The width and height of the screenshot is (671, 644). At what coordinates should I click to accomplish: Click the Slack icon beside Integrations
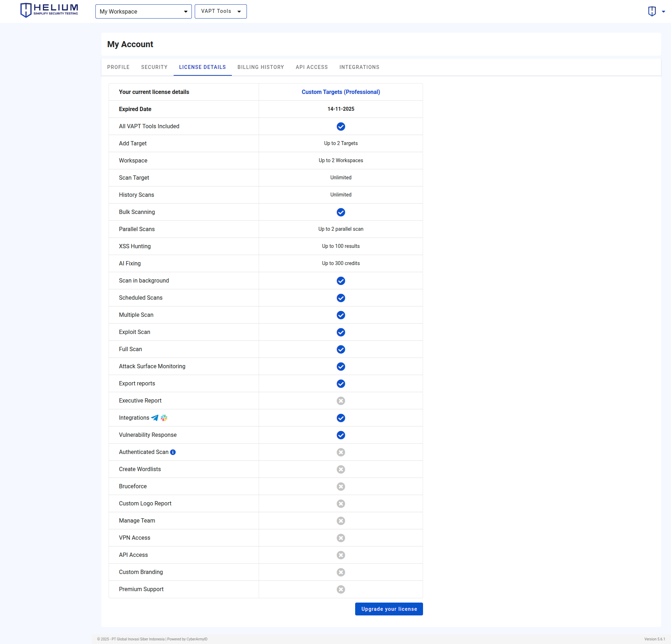click(164, 418)
